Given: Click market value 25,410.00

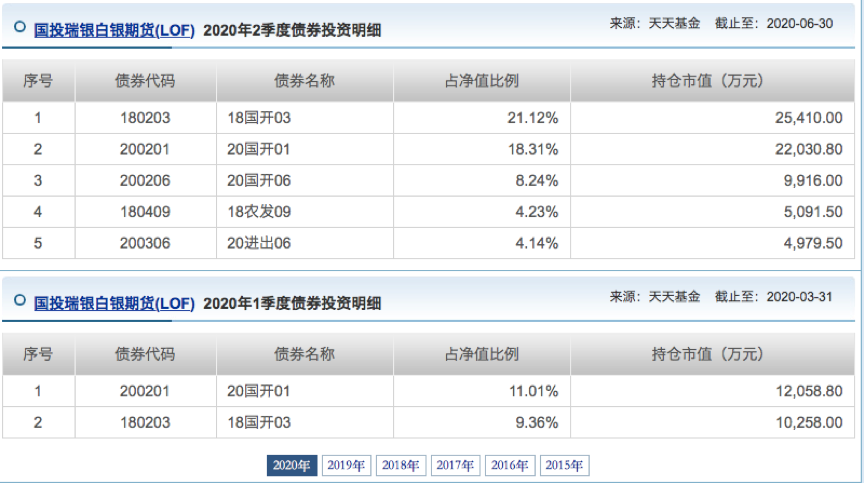Looking at the screenshot, I should [x=809, y=118].
